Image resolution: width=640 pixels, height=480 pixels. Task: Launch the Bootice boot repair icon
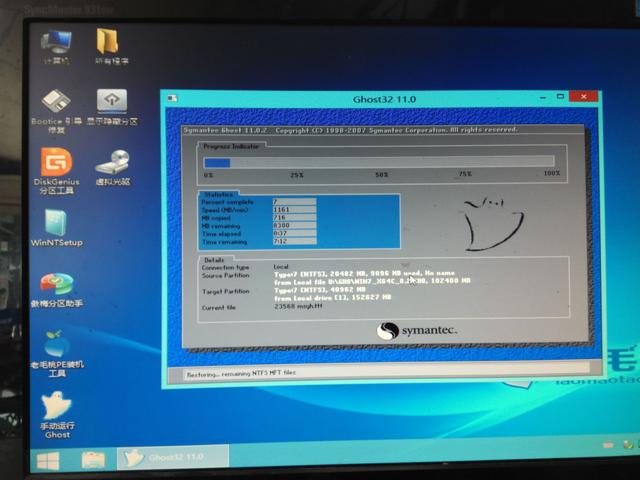pyautogui.click(x=56, y=111)
